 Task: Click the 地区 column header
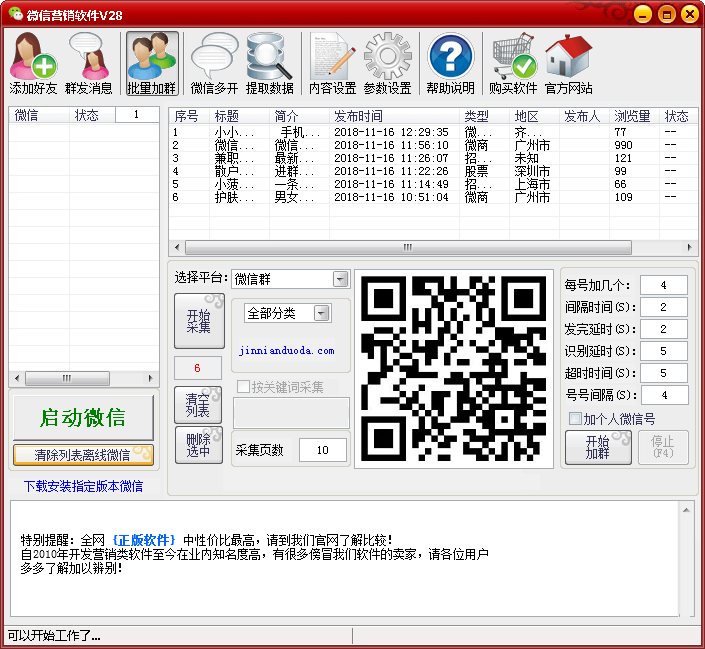(x=535, y=116)
